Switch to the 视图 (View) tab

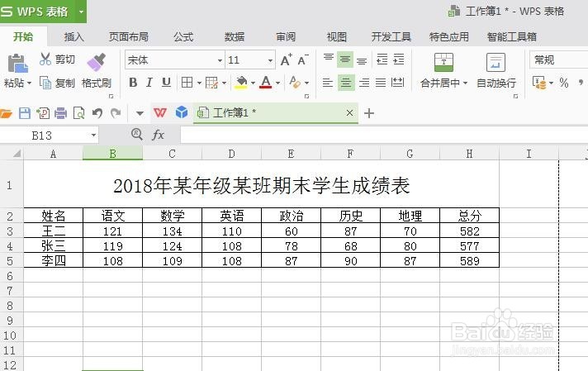point(336,36)
